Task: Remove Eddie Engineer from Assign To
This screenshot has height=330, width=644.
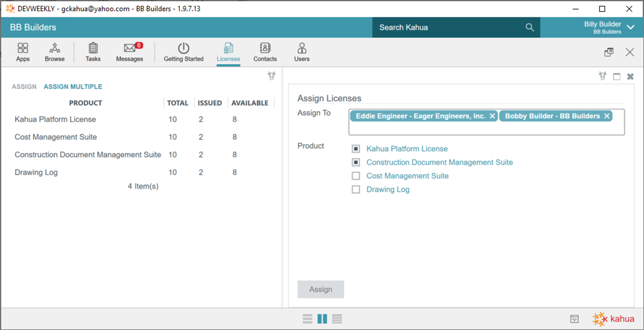Action: click(492, 116)
